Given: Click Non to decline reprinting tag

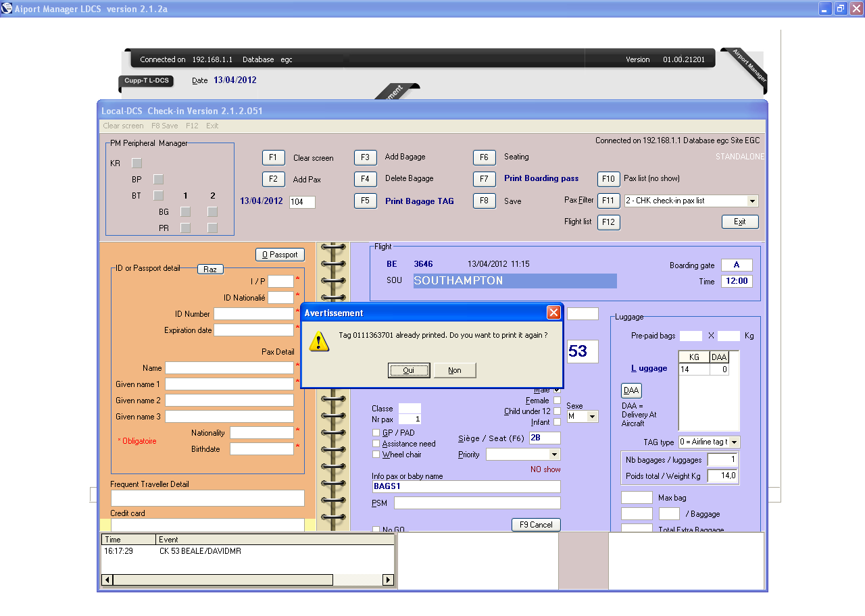Looking at the screenshot, I should click(x=455, y=370).
